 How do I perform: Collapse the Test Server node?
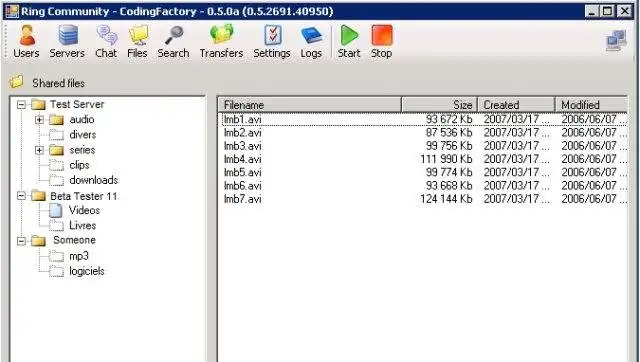click(21, 105)
